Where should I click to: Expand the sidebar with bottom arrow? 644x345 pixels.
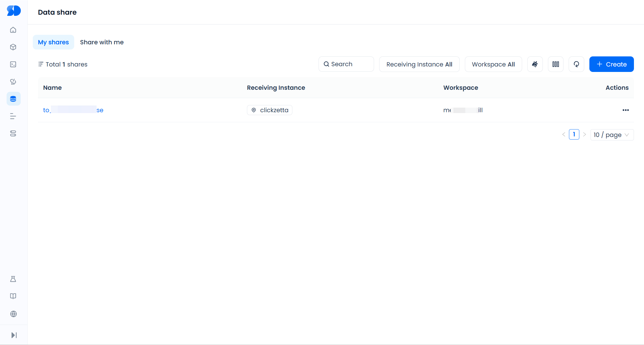[14, 335]
